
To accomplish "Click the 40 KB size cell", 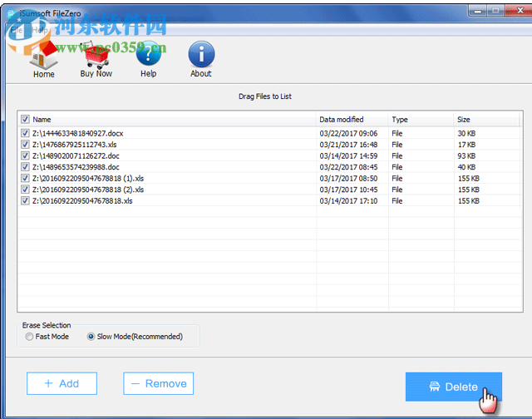I will (x=466, y=167).
